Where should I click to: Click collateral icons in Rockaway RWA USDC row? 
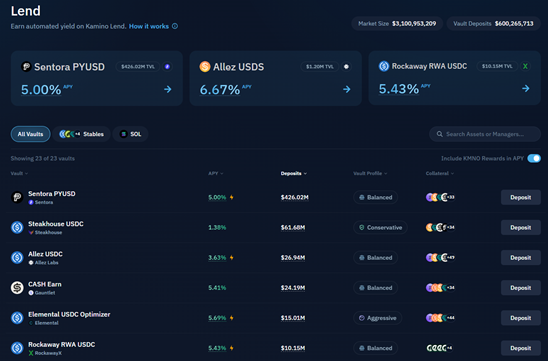(x=440, y=348)
